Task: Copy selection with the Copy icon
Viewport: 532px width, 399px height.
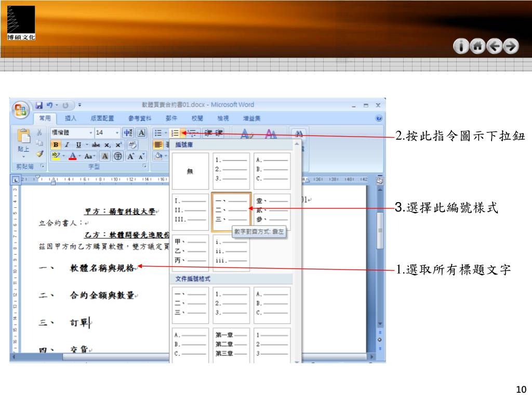Action: (39, 143)
